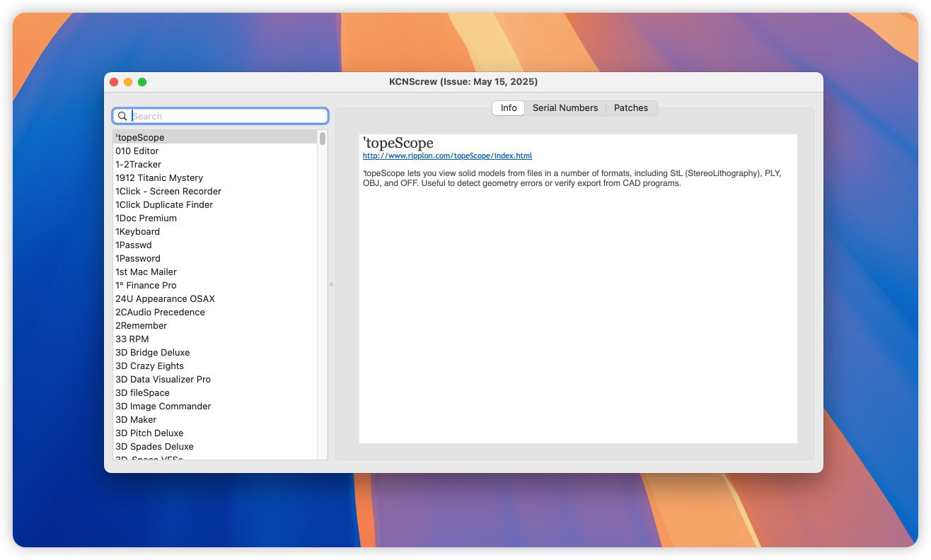This screenshot has height=560, width=931.
Task: Select 1Click - Screen Recorder
Action: [216, 191]
